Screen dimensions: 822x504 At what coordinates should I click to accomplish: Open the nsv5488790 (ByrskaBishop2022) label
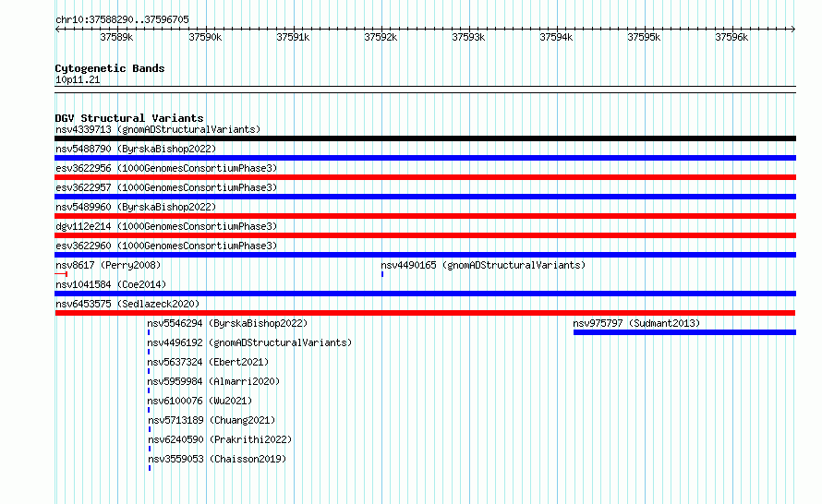click(x=136, y=149)
